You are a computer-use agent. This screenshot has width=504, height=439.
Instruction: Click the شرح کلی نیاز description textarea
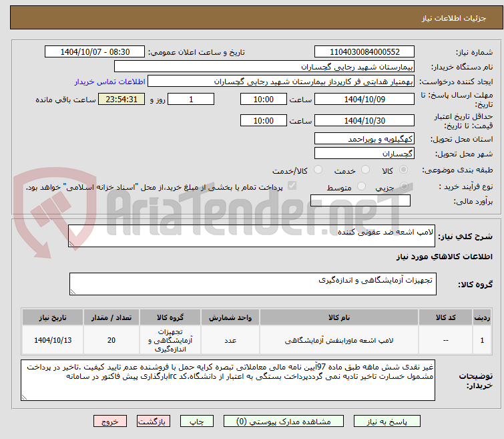(252, 236)
